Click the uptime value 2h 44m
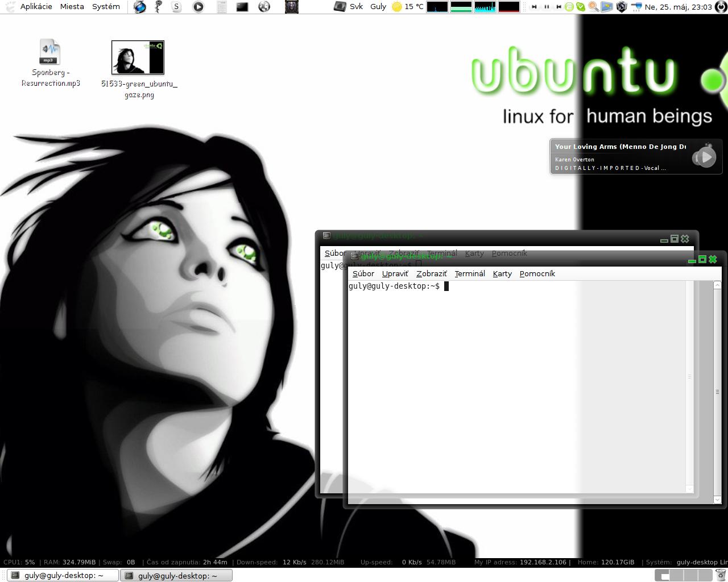Image resolution: width=728 pixels, height=582 pixels. point(215,562)
